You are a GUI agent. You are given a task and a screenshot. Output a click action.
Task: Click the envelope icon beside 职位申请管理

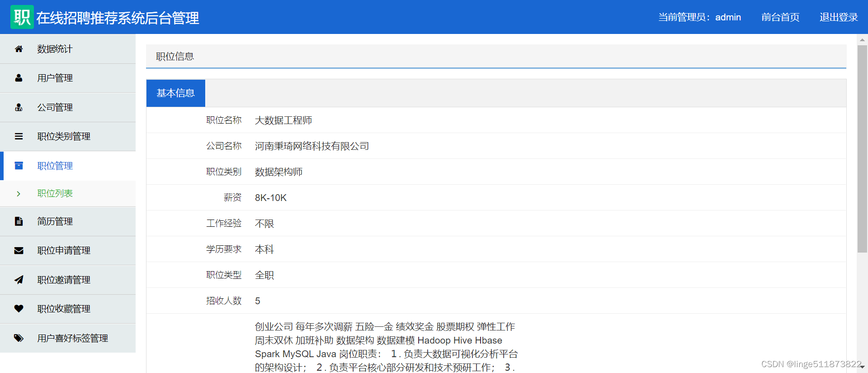[x=19, y=250]
